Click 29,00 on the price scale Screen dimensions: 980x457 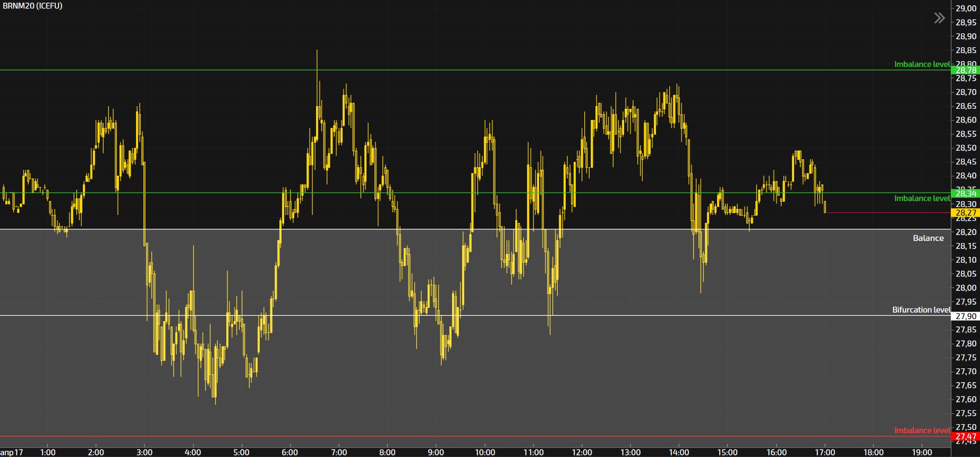(x=966, y=8)
